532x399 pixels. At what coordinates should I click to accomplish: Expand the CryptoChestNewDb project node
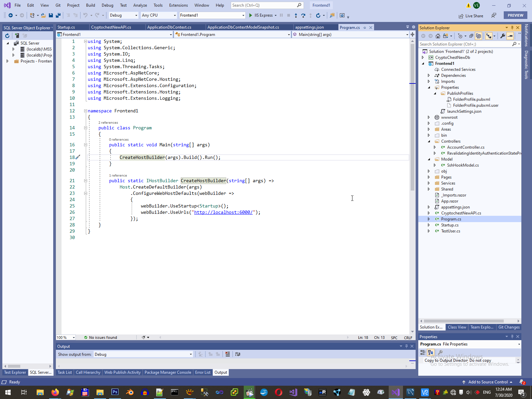point(423,58)
